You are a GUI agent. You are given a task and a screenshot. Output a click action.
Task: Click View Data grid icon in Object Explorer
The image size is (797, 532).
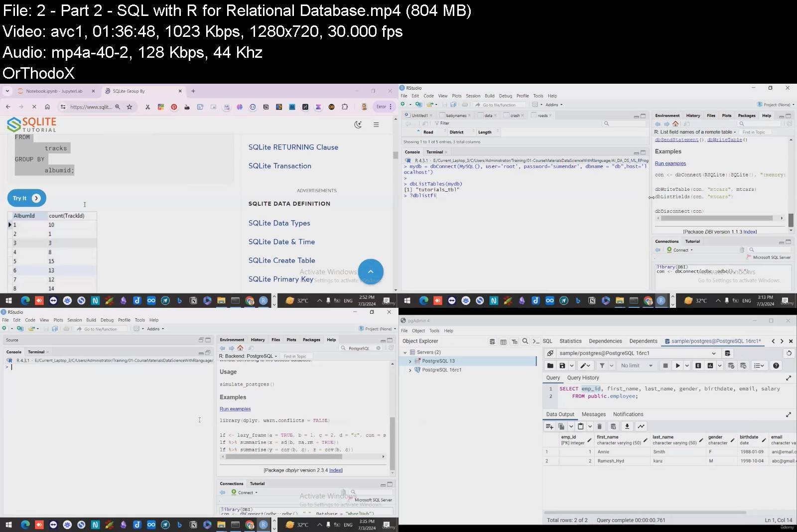coord(503,342)
